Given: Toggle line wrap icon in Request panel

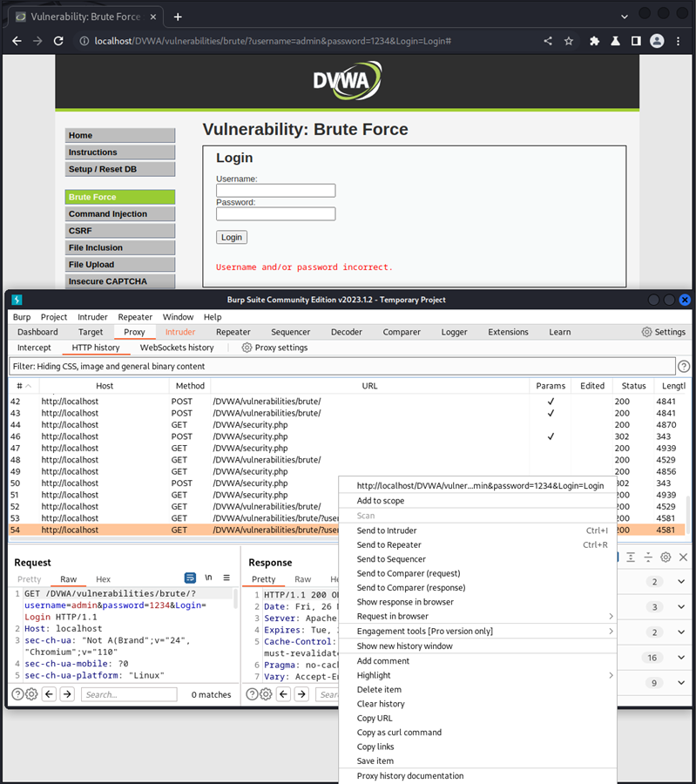Looking at the screenshot, I should coord(190,578).
